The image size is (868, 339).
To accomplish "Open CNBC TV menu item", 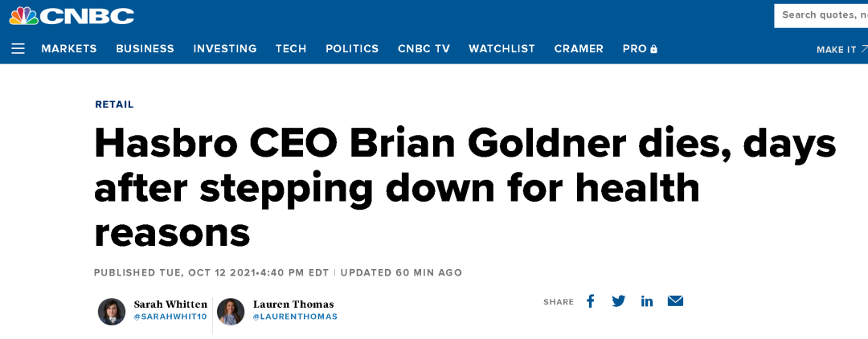I will click(424, 49).
